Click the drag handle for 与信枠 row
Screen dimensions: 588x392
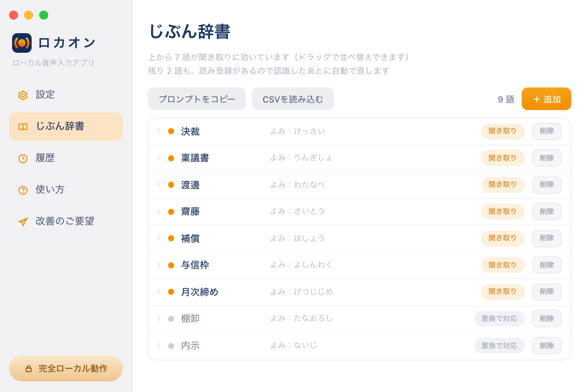point(159,265)
